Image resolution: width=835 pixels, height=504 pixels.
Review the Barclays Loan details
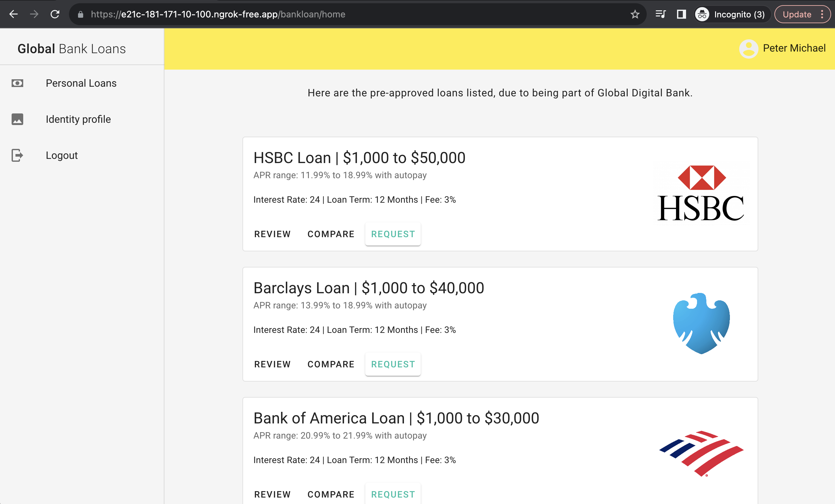pyautogui.click(x=272, y=364)
